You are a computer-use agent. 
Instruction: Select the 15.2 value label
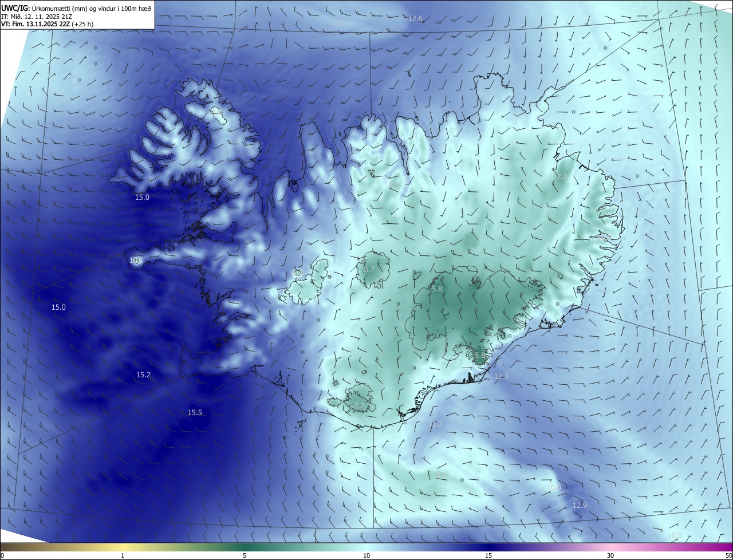[143, 375]
